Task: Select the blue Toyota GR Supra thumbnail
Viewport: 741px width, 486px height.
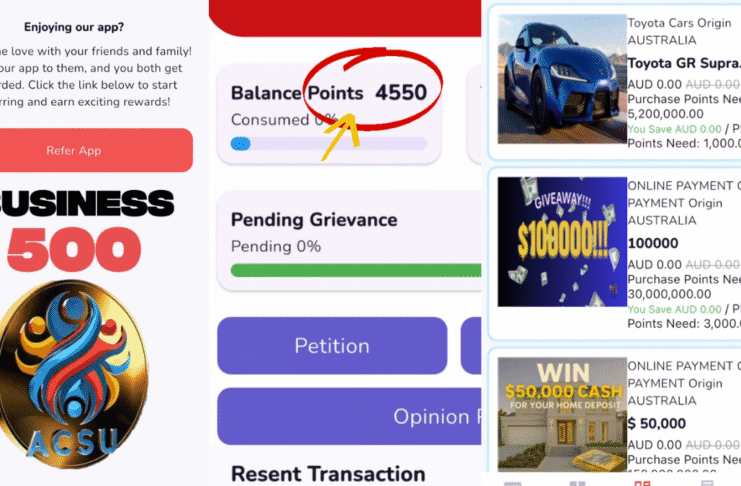Action: pos(562,78)
